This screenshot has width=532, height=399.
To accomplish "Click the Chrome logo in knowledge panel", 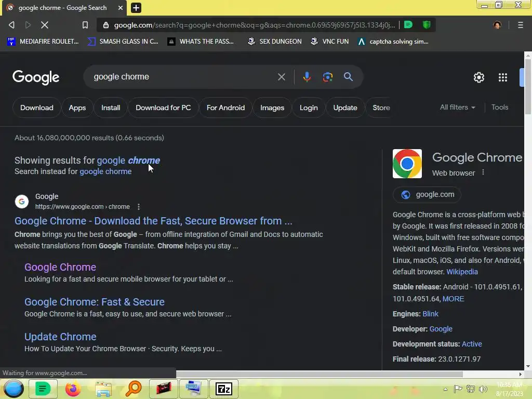I will 407,164.
